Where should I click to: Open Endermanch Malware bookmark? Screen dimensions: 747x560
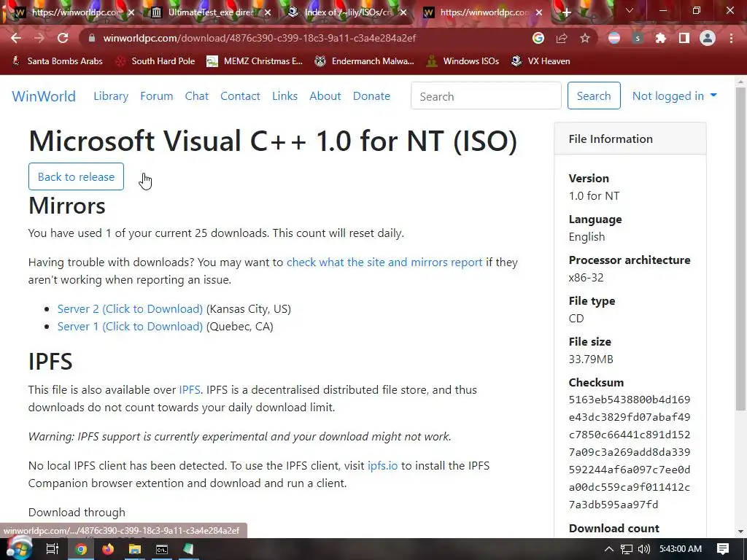365,61
